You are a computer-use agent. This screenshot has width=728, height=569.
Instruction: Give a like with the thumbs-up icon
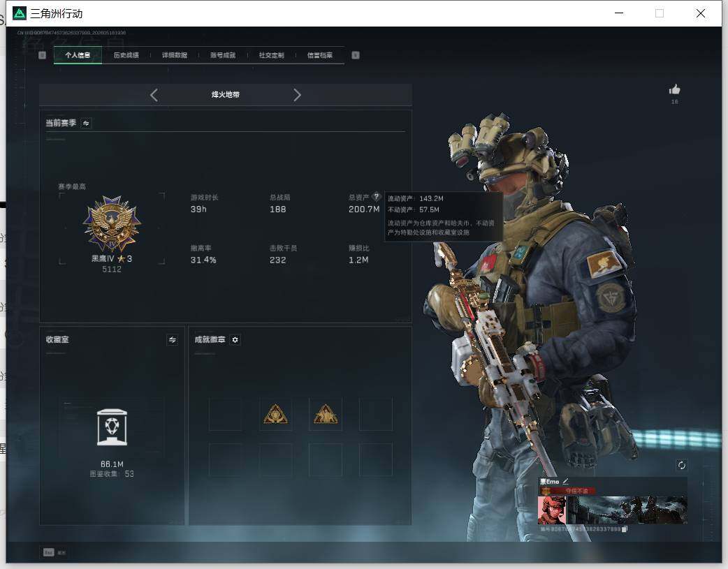[x=674, y=89]
